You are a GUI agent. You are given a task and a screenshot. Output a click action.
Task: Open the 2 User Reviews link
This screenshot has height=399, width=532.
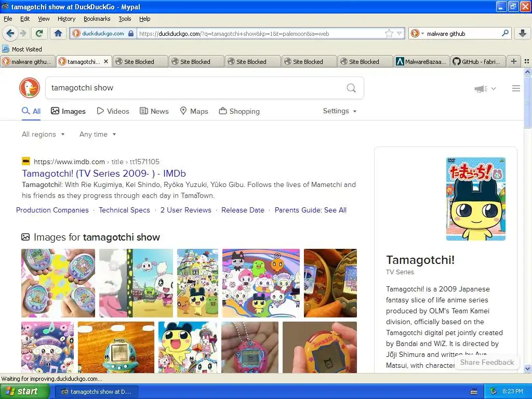point(185,210)
